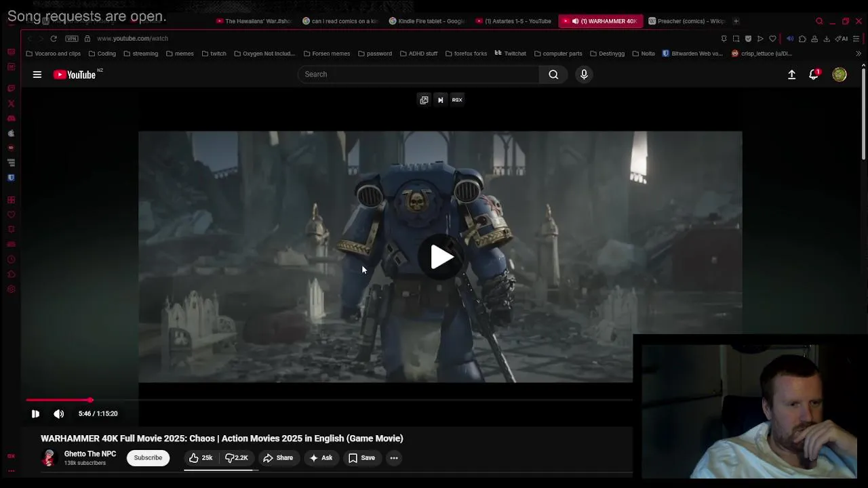Dislike the video with the 2.2K thumbs-down
Screen dimensions: 868x488
click(237, 458)
